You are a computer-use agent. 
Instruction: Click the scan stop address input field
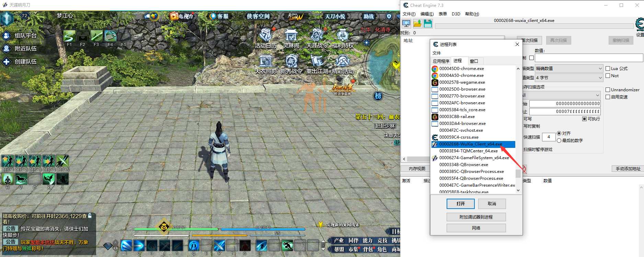coord(565,112)
